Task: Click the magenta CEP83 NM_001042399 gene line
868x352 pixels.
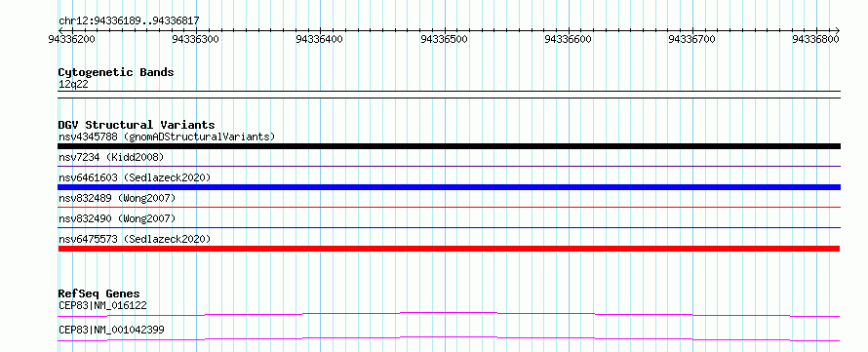Action: (449, 338)
